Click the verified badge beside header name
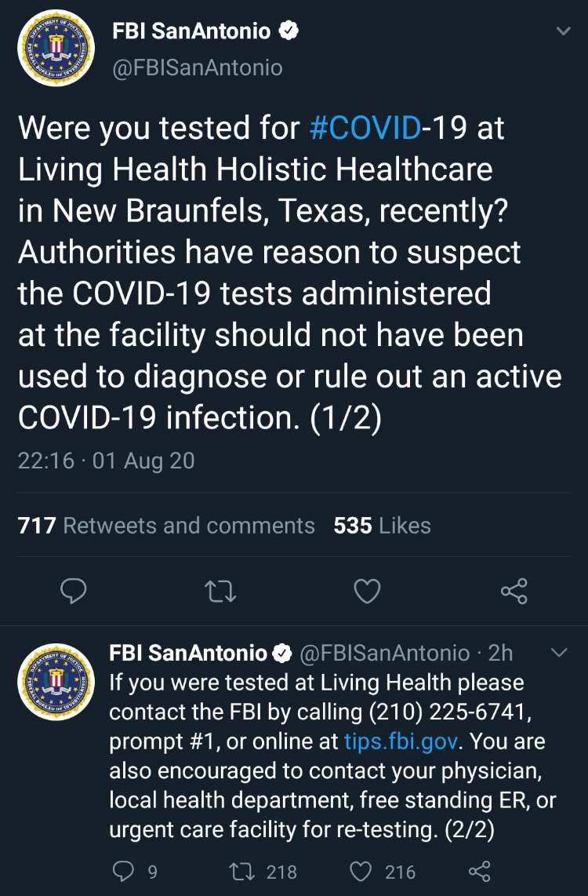 (x=289, y=31)
